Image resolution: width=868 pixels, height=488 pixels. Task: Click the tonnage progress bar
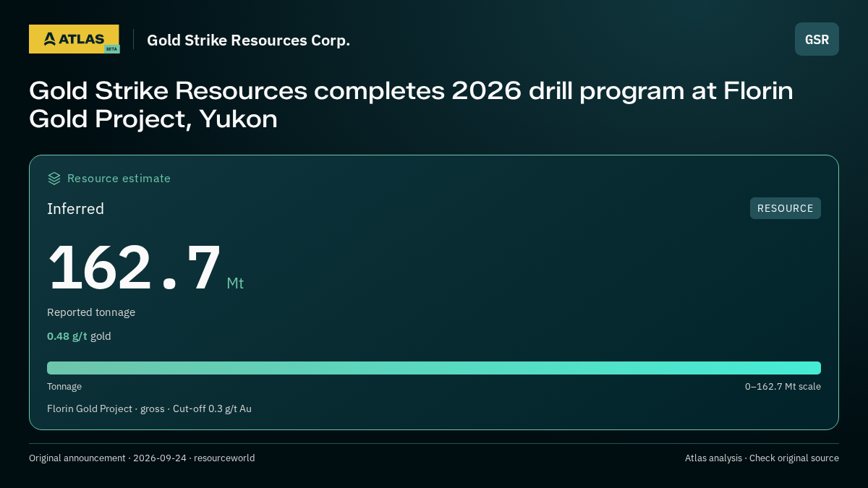pyautogui.click(x=434, y=368)
